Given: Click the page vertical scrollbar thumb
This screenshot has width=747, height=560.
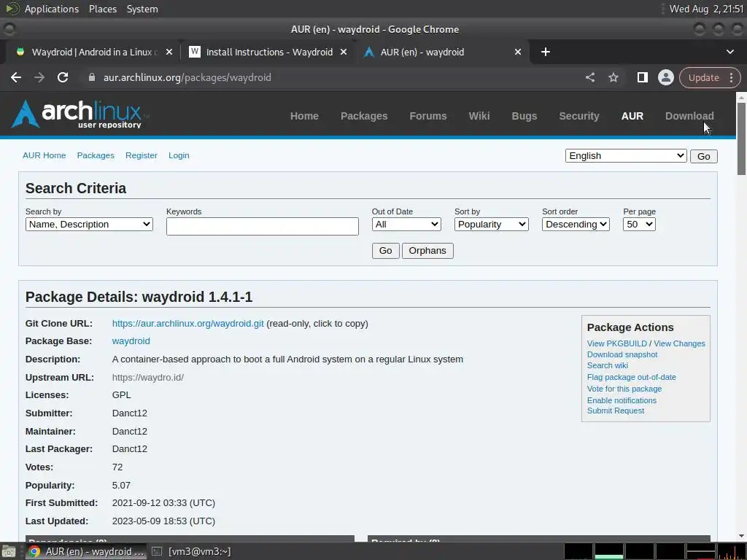Looking at the screenshot, I should pos(741,139).
